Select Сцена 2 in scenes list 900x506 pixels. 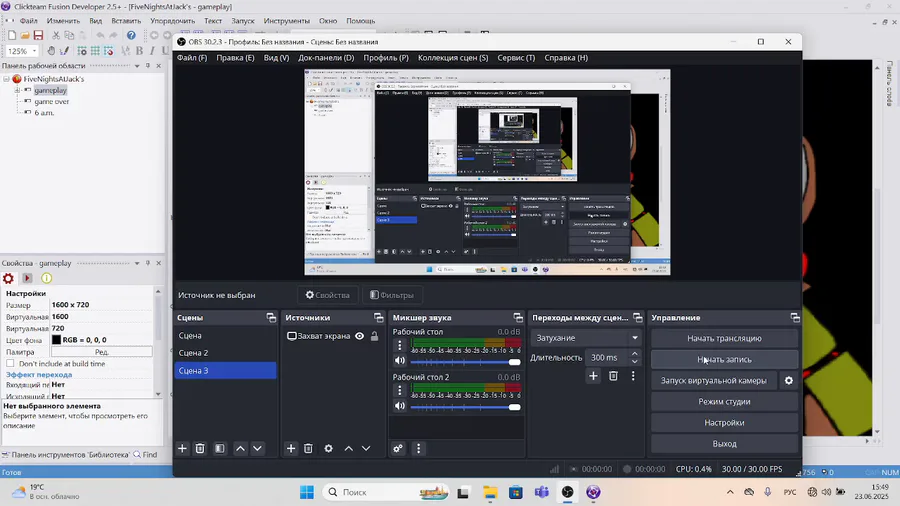[x=225, y=353]
